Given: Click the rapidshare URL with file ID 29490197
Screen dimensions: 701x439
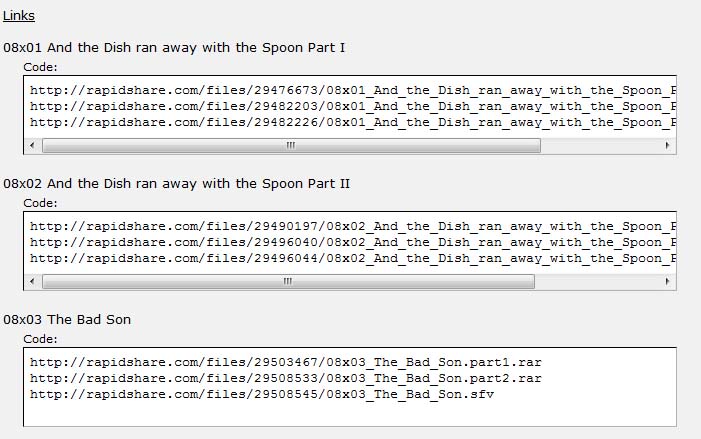Looking at the screenshot, I should coord(352,226).
